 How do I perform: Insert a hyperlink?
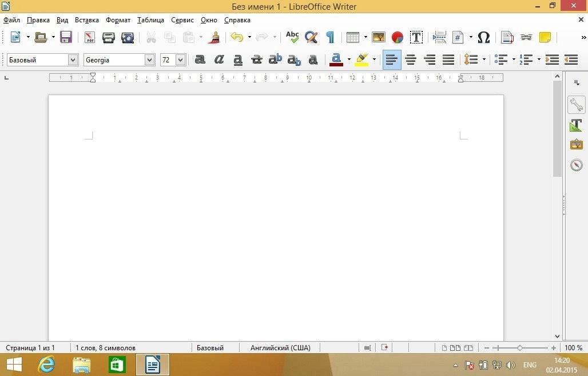(x=526, y=37)
